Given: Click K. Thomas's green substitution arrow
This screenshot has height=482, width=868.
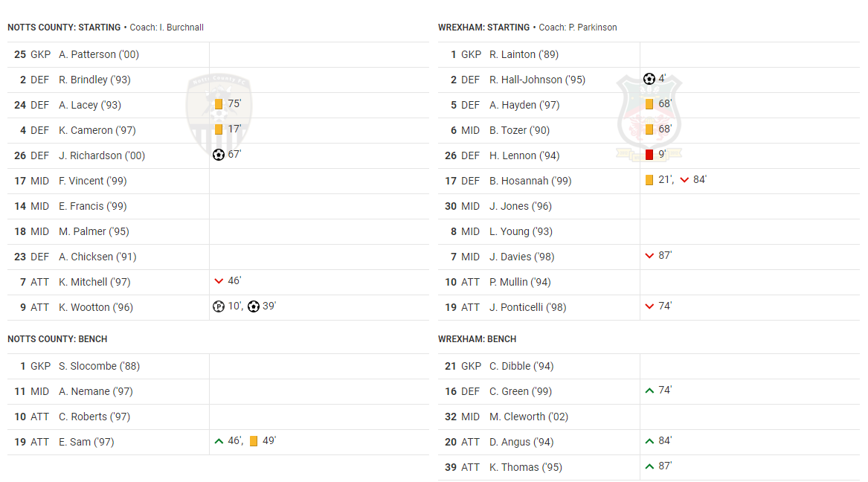Looking at the screenshot, I should point(649,466).
